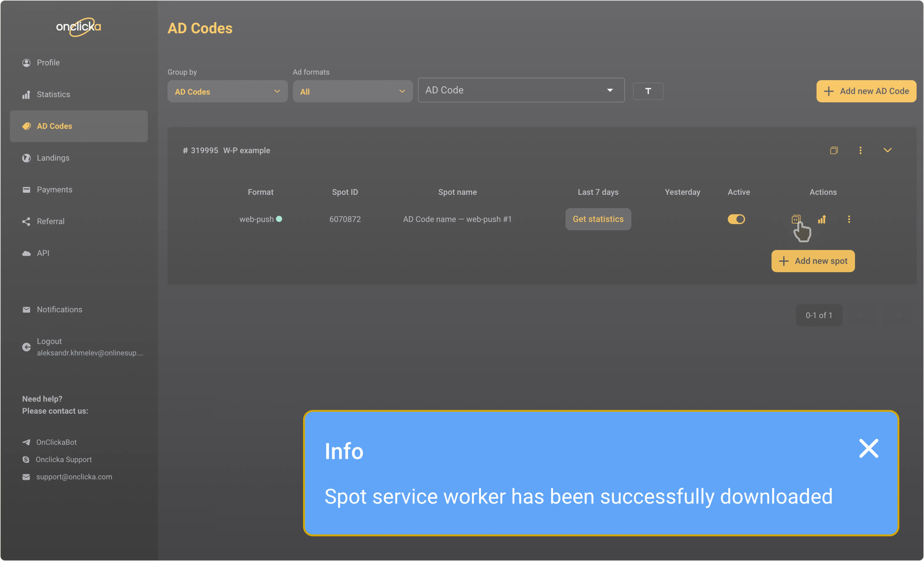The height and width of the screenshot is (561, 924).
Task: Toggle the Active switch for web-push spot
Action: tap(736, 219)
